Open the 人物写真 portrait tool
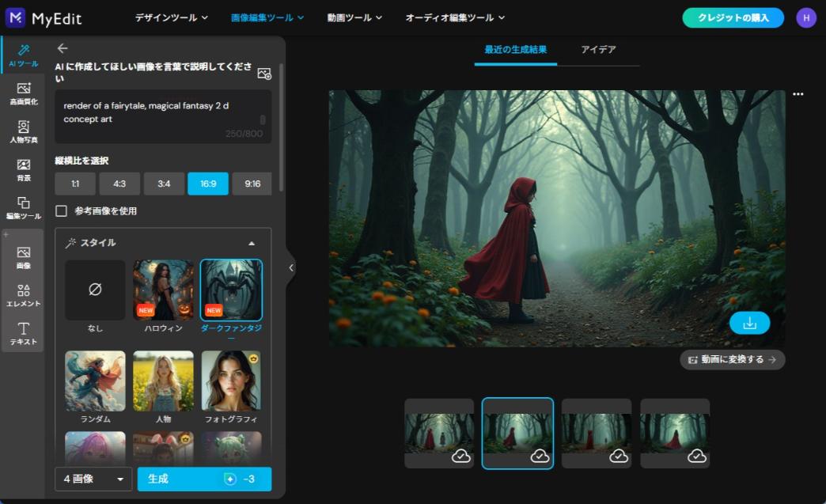Image resolution: width=826 pixels, height=504 pixels. 22,132
